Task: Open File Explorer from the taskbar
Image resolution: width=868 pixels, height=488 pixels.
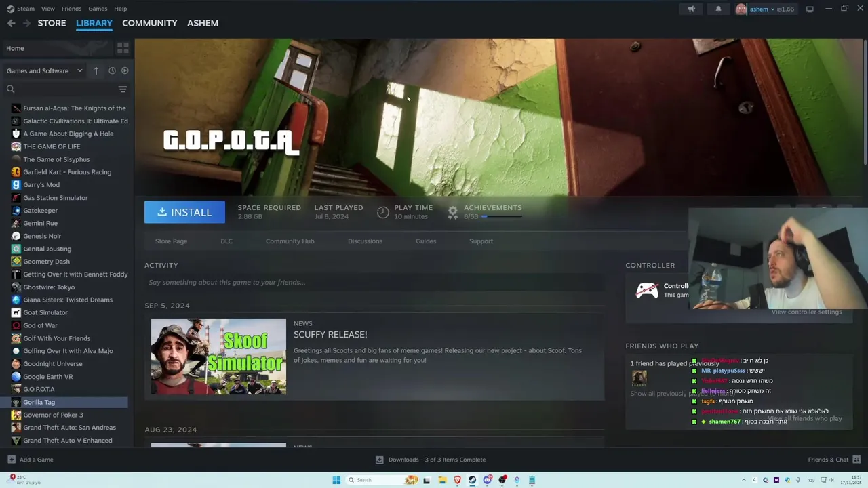Action: (x=442, y=480)
